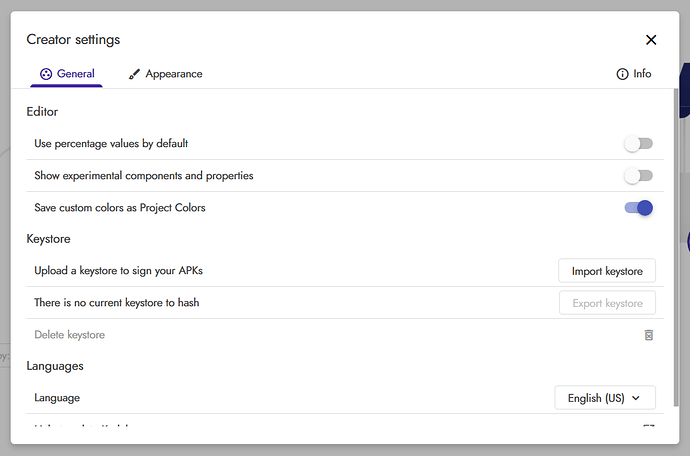Toggle Use percentage values by default
This screenshot has height=456, width=690.
[x=639, y=143]
